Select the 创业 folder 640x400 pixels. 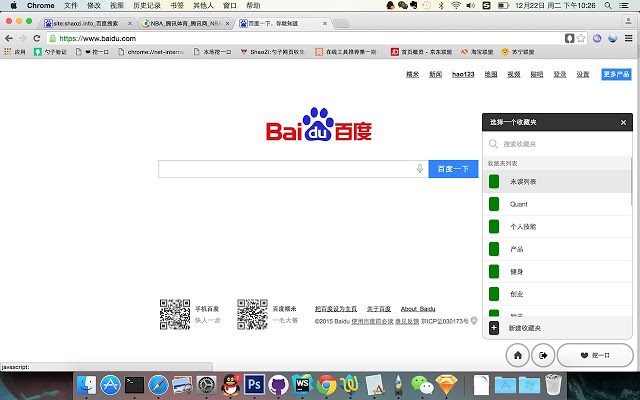click(557, 294)
